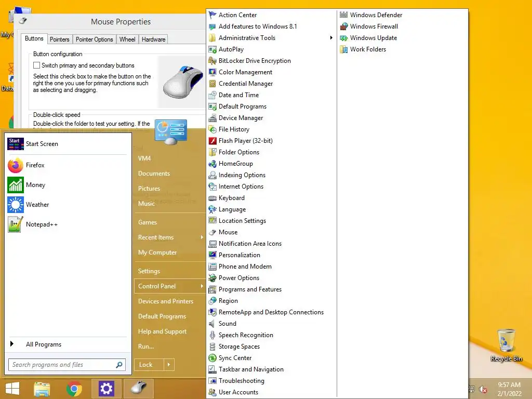Click the Device Manager icon
The height and width of the screenshot is (399, 532).
point(212,118)
